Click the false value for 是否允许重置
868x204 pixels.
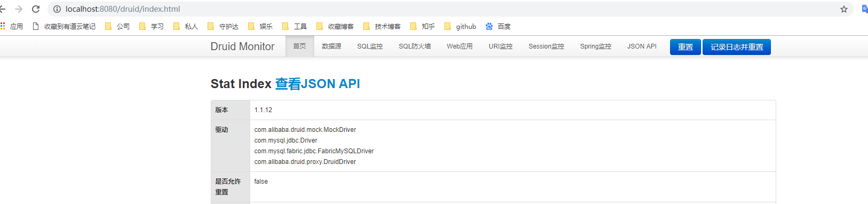[x=261, y=182]
